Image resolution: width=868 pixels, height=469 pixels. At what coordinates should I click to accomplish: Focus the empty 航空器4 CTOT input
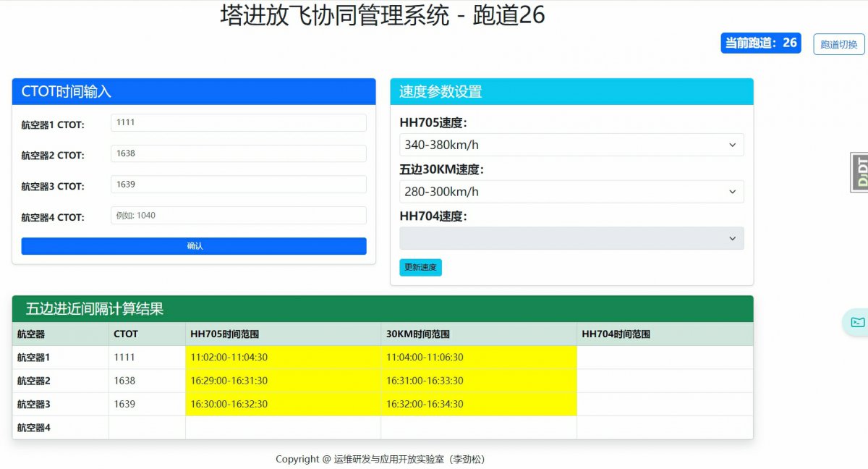click(x=238, y=215)
